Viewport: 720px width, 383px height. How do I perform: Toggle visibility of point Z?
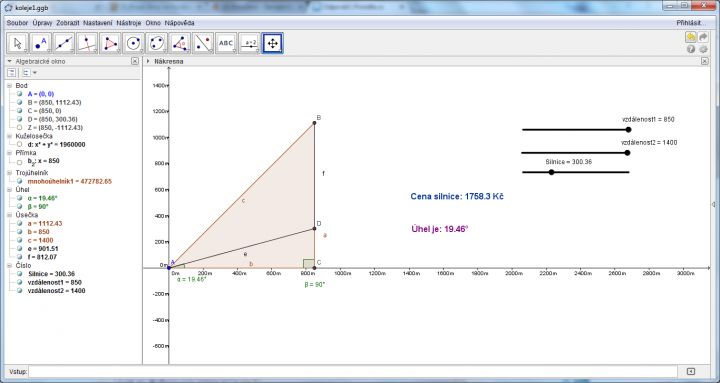tap(19, 128)
